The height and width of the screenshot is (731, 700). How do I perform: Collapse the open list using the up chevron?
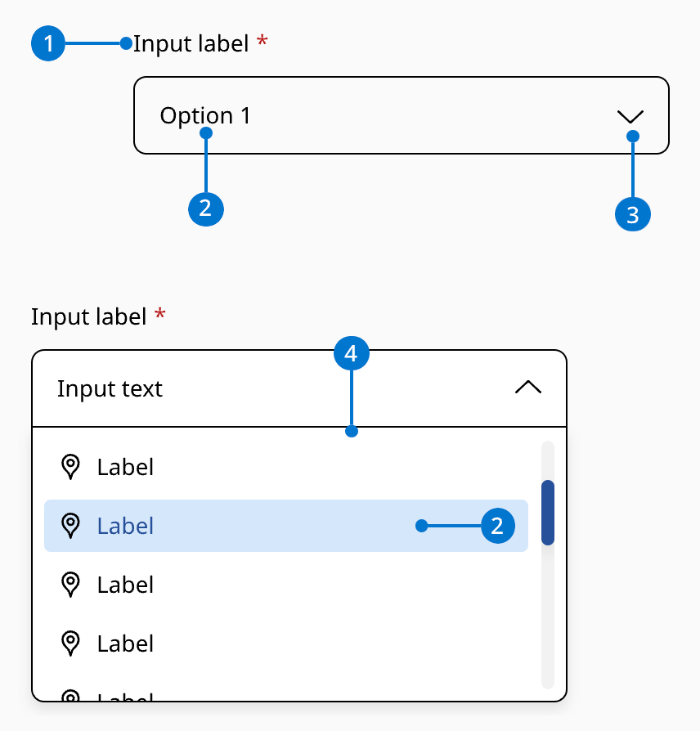click(527, 388)
